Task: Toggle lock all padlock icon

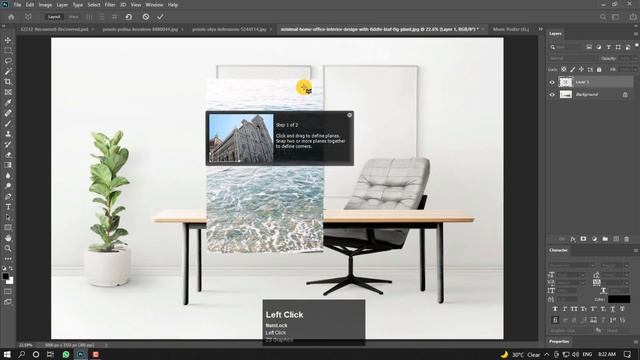Action: click(x=599, y=70)
